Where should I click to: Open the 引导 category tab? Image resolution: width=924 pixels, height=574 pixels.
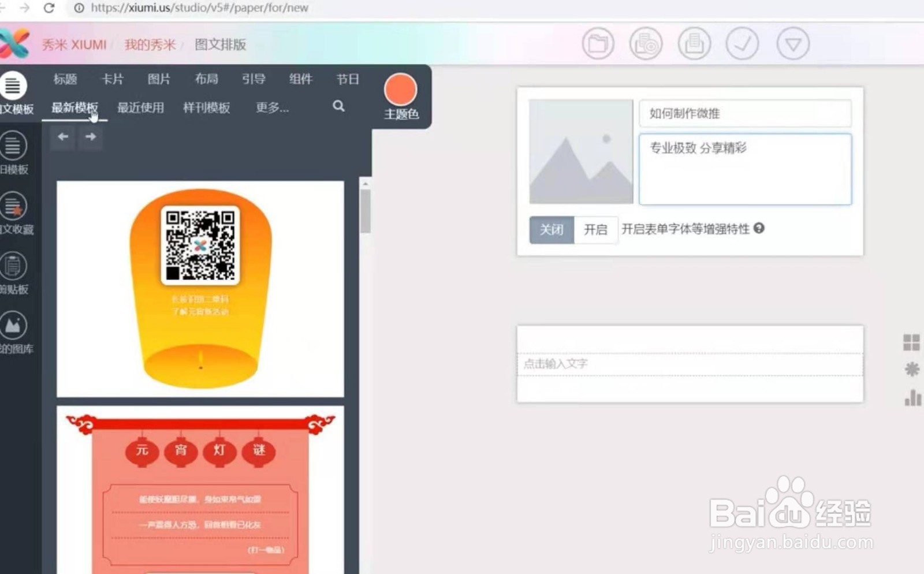pos(254,79)
